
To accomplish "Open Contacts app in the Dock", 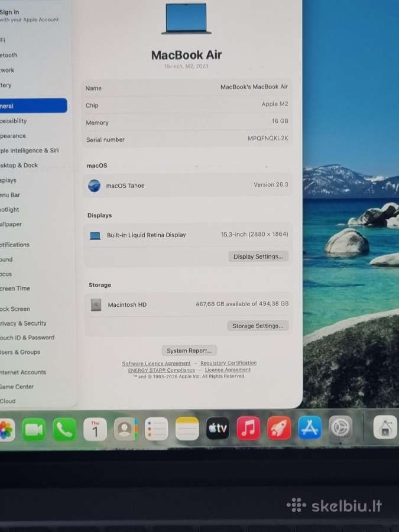I will 126,430.
